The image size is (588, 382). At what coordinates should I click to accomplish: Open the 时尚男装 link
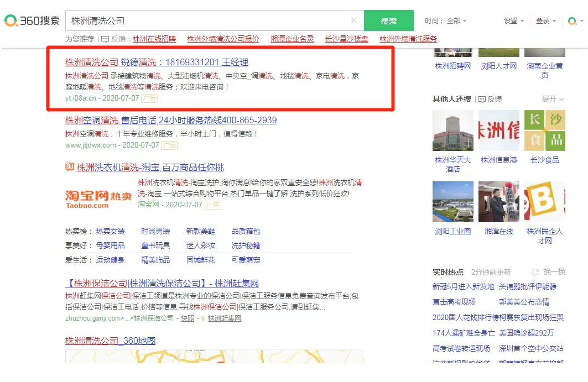[x=155, y=231]
